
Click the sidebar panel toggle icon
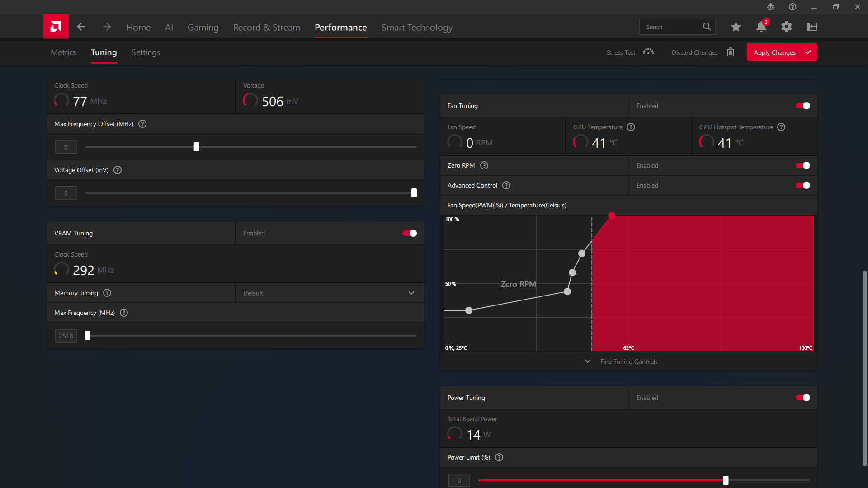[811, 27]
